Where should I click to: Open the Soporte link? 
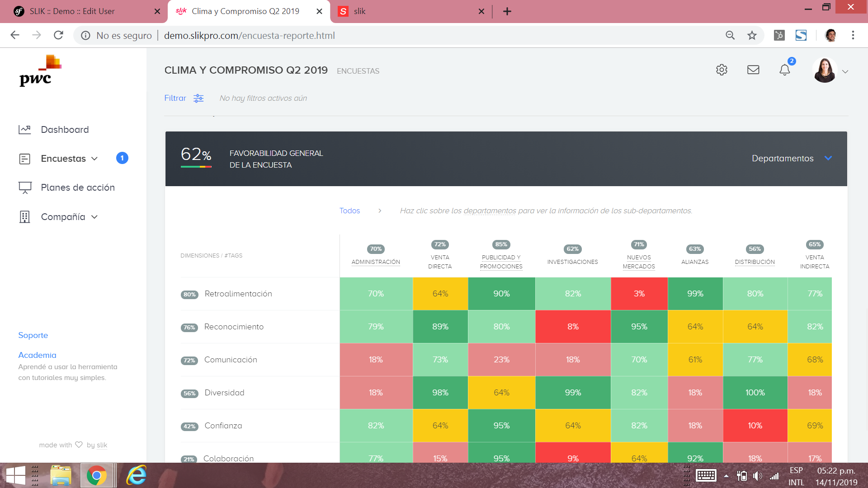[33, 335]
